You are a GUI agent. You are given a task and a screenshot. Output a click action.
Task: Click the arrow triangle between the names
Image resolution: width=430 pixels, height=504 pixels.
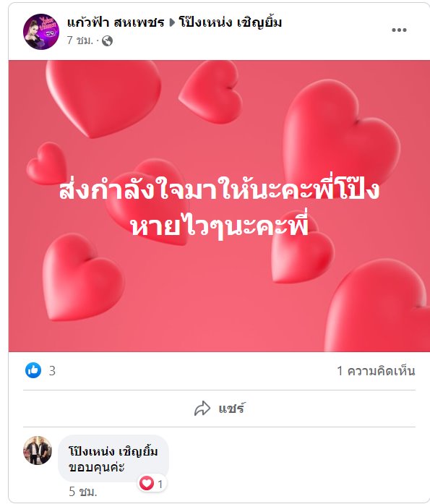172,22
